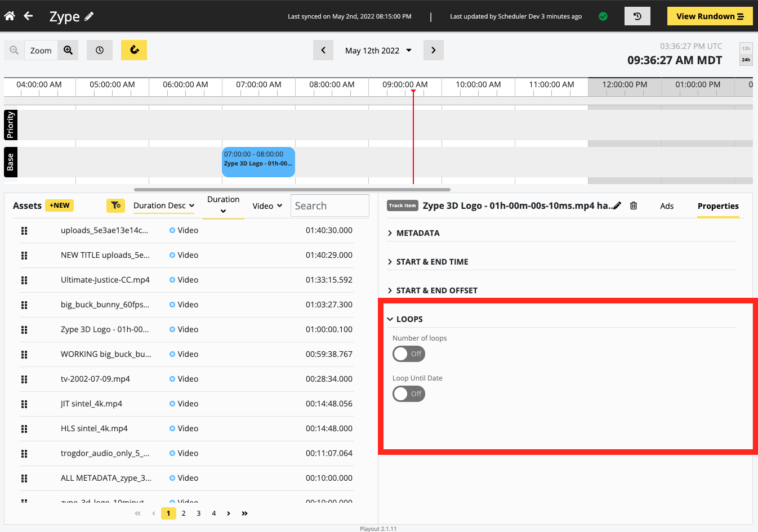
Task: Click the 09:00:00 AM timeline ruler label
Action: click(x=405, y=84)
